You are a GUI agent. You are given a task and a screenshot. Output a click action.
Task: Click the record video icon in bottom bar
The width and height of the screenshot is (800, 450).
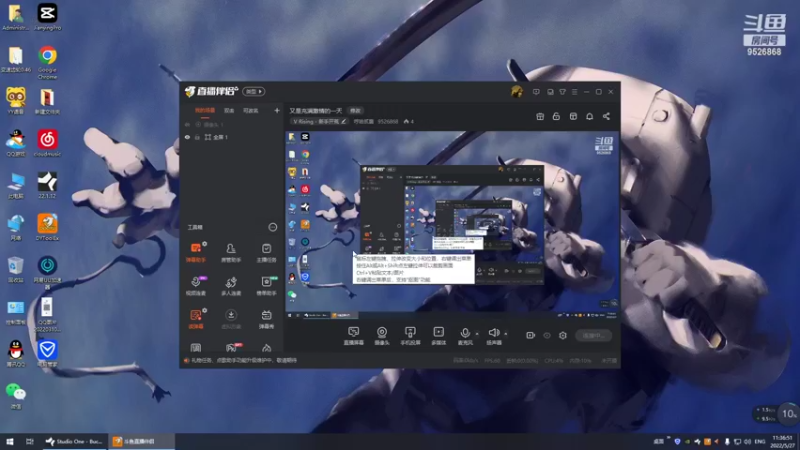click(x=531, y=335)
